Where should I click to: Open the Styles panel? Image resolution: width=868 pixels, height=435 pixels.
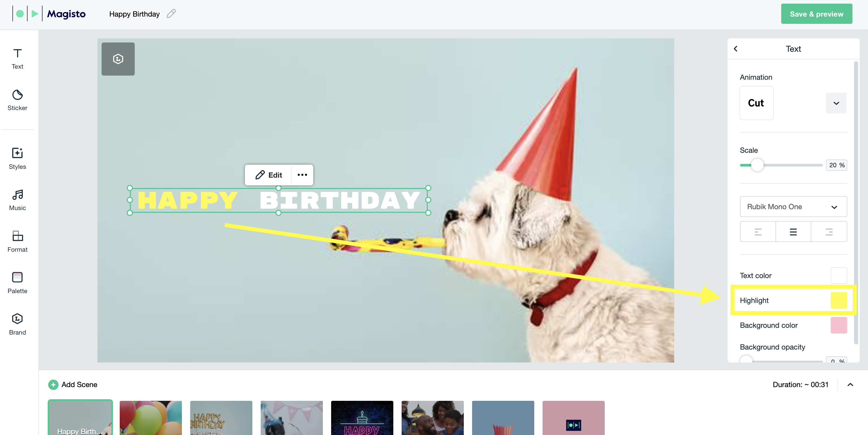[17, 158]
